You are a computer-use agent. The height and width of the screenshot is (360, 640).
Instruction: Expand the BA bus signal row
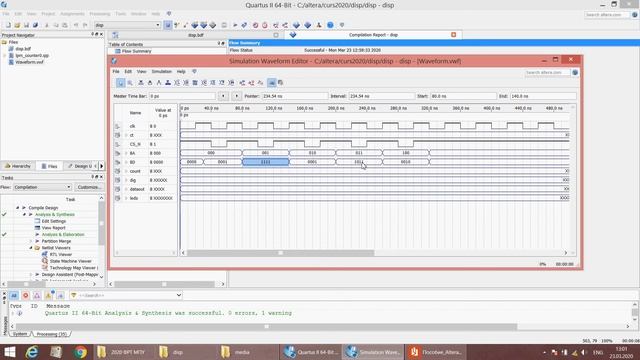pyautogui.click(x=126, y=153)
